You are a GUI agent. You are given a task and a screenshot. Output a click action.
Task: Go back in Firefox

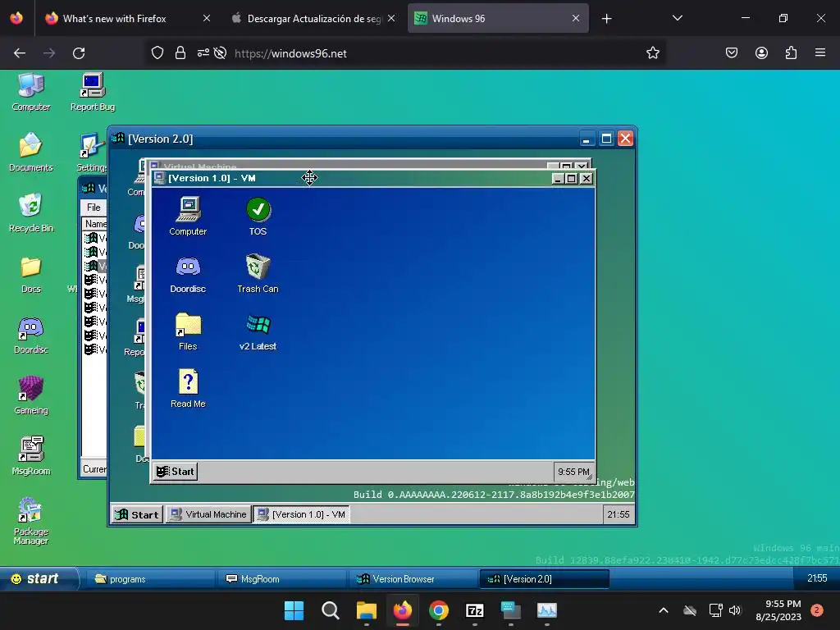(20, 53)
